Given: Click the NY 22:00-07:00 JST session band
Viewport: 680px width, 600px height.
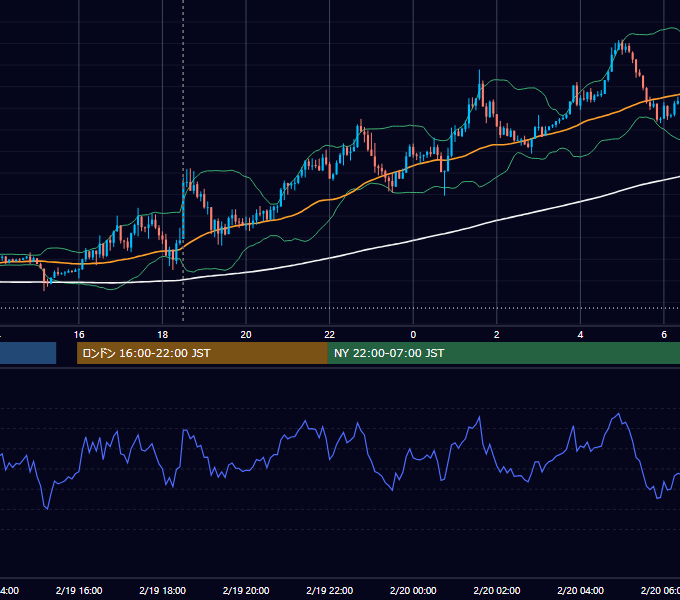Looking at the screenshot, I should 503,353.
